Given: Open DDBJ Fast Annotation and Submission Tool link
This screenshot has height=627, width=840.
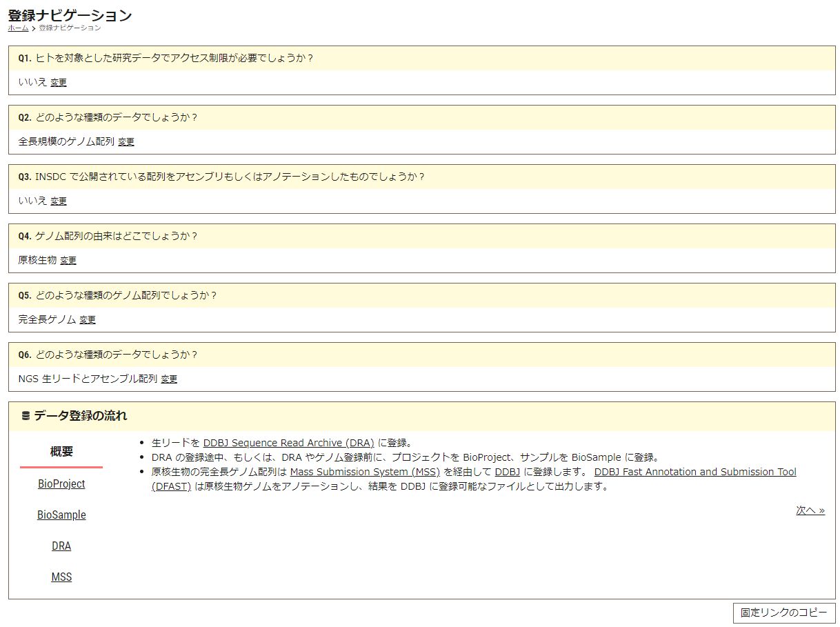Looking at the screenshot, I should click(x=694, y=472).
